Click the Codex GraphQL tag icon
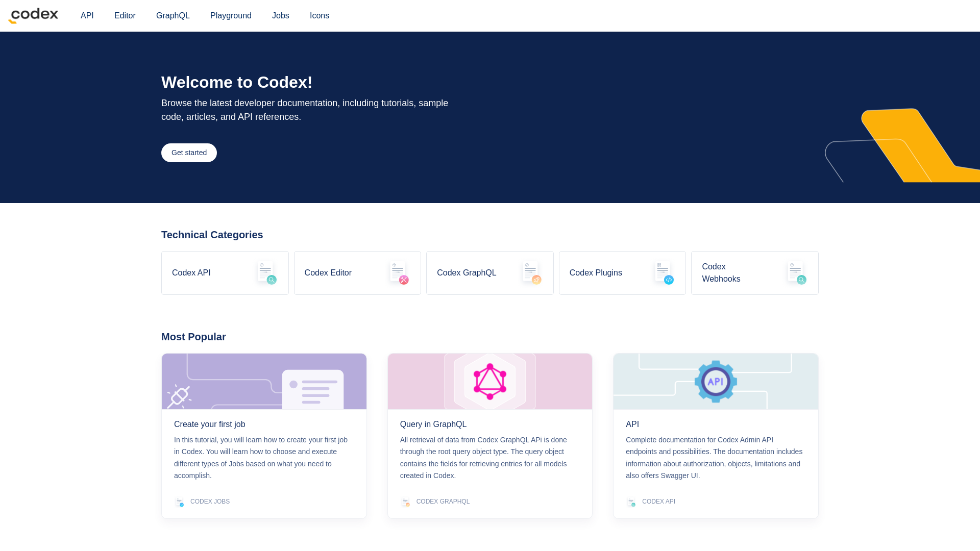 pyautogui.click(x=405, y=502)
